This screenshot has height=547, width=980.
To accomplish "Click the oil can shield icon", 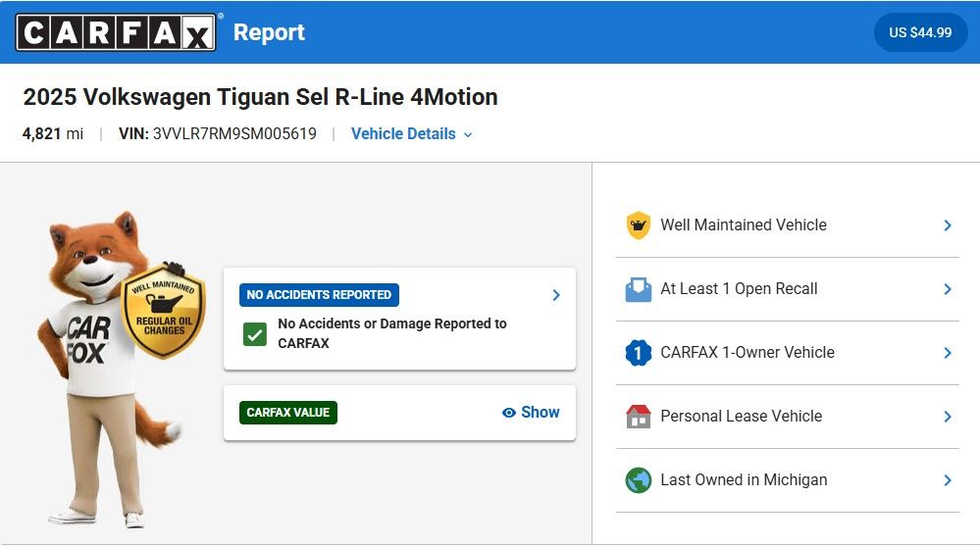I will tap(638, 224).
